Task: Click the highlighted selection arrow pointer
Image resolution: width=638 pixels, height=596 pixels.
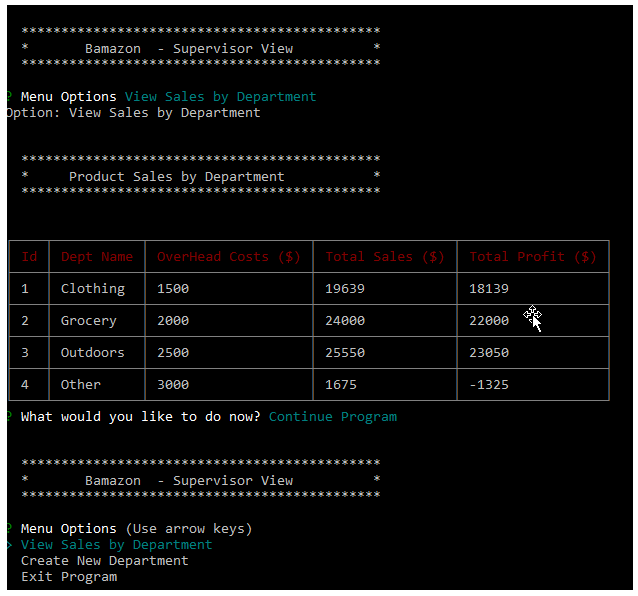Action: pyautogui.click(x=10, y=545)
